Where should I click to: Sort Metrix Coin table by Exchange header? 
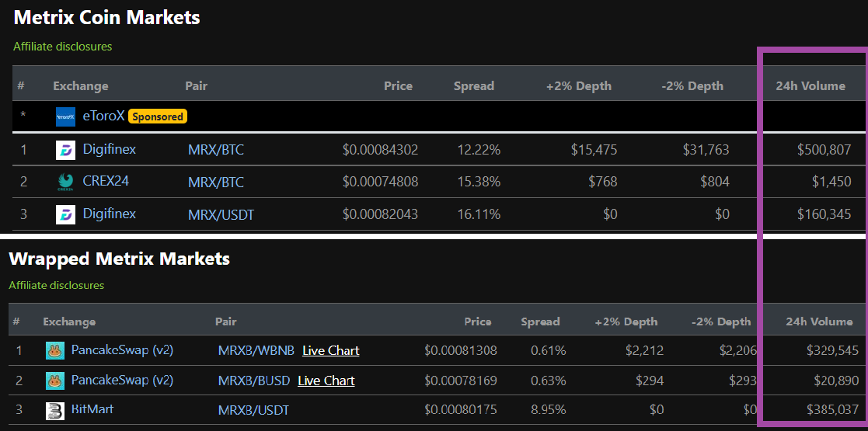[x=81, y=85]
